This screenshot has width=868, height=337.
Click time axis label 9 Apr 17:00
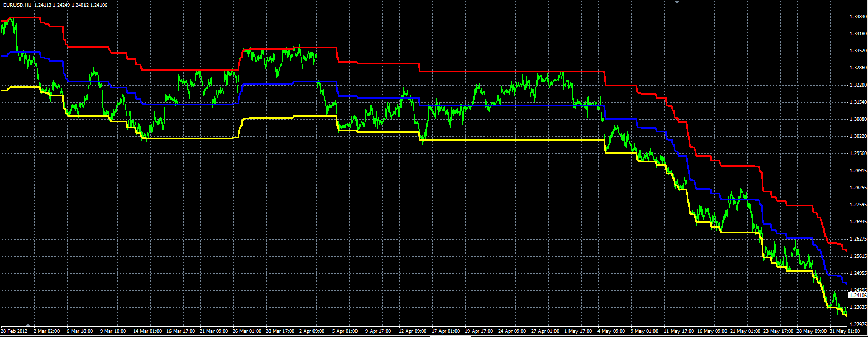click(378, 331)
